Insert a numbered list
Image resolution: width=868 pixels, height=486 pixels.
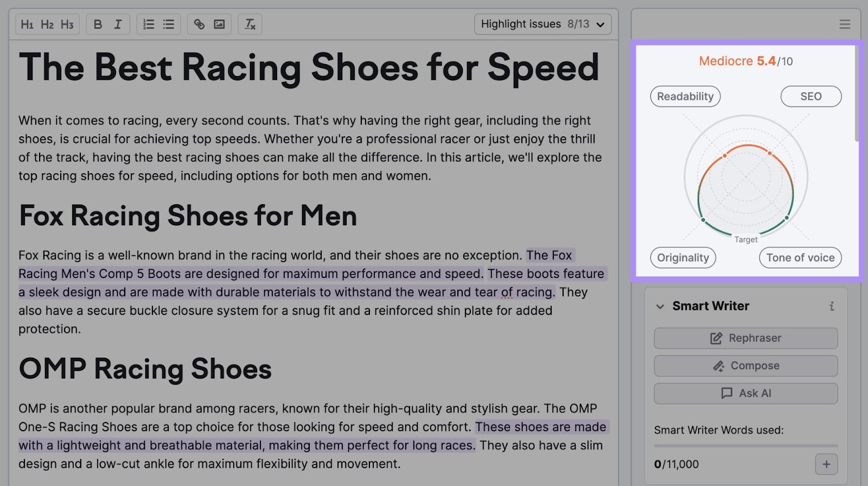148,24
